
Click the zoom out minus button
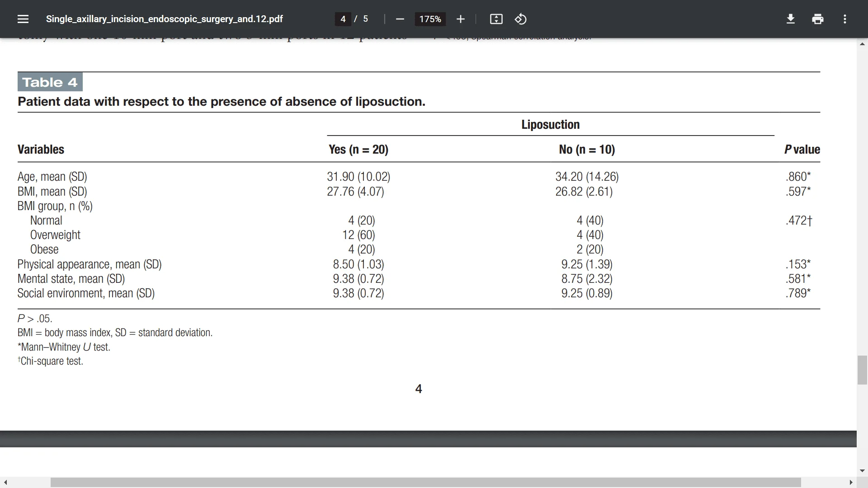(400, 19)
